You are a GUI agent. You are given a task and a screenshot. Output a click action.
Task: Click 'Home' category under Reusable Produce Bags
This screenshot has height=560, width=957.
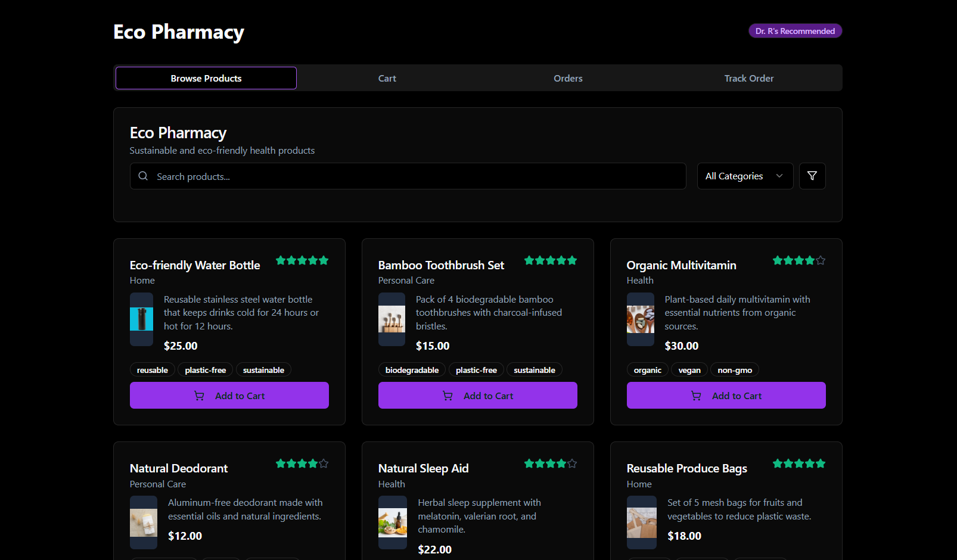coord(639,484)
